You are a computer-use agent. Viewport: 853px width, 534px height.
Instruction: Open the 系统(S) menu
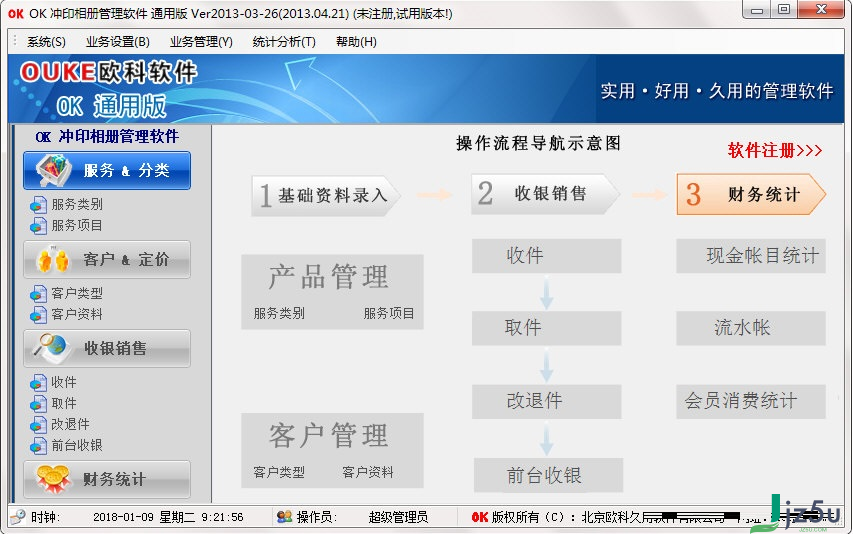click(x=46, y=42)
